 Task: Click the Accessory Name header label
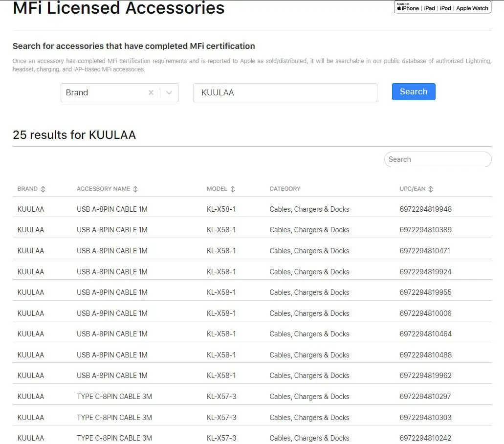103,189
